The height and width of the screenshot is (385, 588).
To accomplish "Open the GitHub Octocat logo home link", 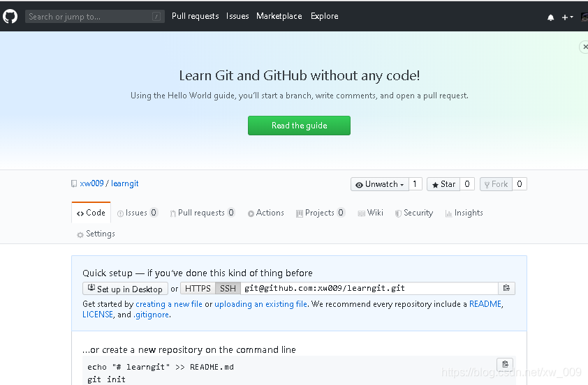I will coord(10,17).
